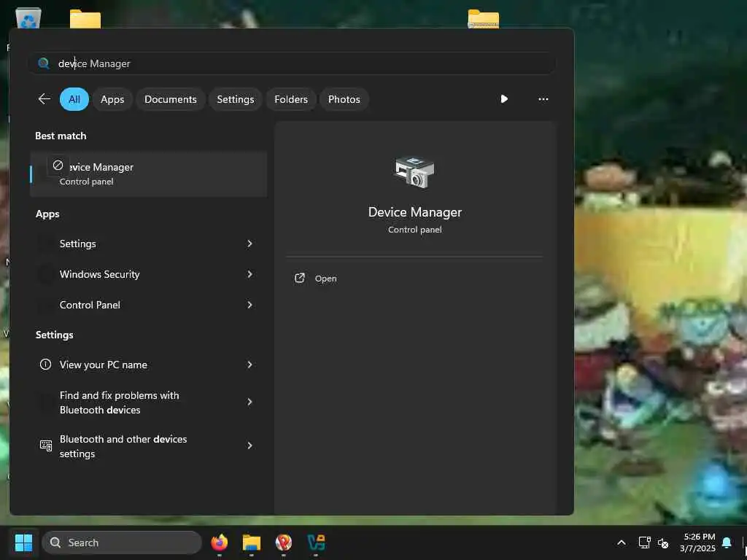The width and height of the screenshot is (747, 560).
Task: Show hidden system tray icons
Action: (x=622, y=542)
